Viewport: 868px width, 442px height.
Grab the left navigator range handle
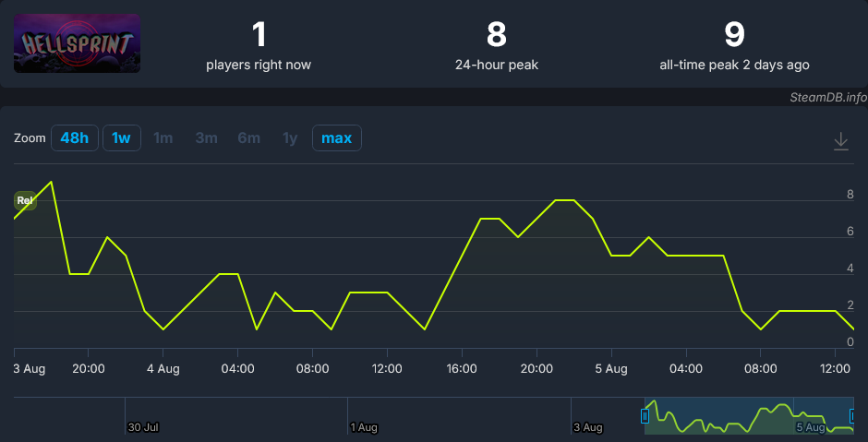click(645, 416)
